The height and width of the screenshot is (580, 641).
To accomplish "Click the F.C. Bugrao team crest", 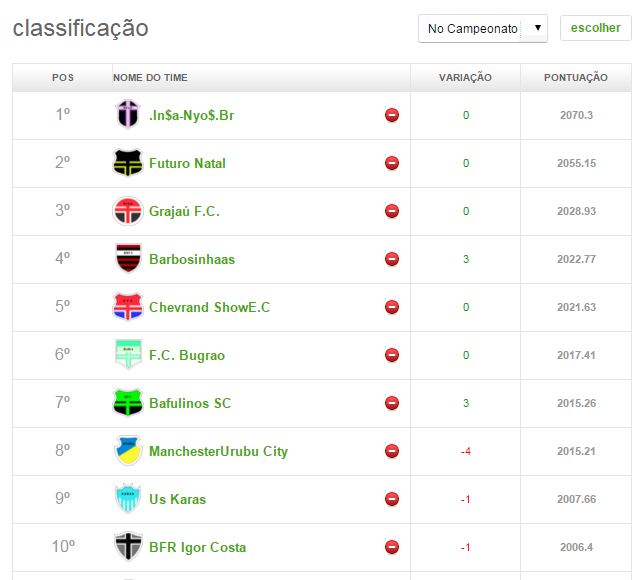I will coord(128,355).
